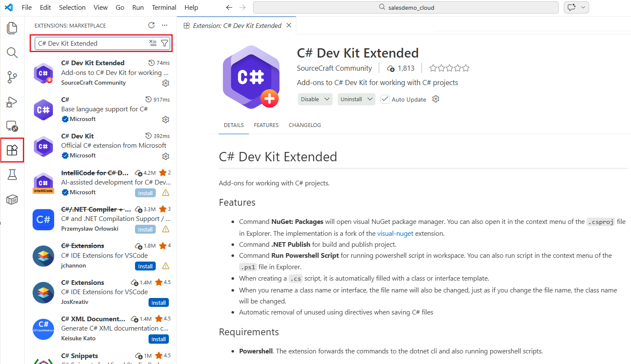Open the Source Control view
The width and height of the screenshot is (631, 364).
point(12,77)
